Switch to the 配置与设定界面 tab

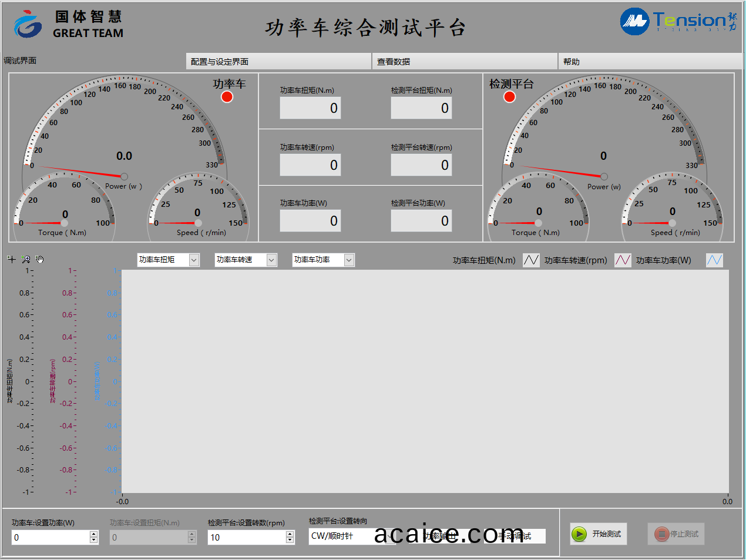[x=278, y=61]
